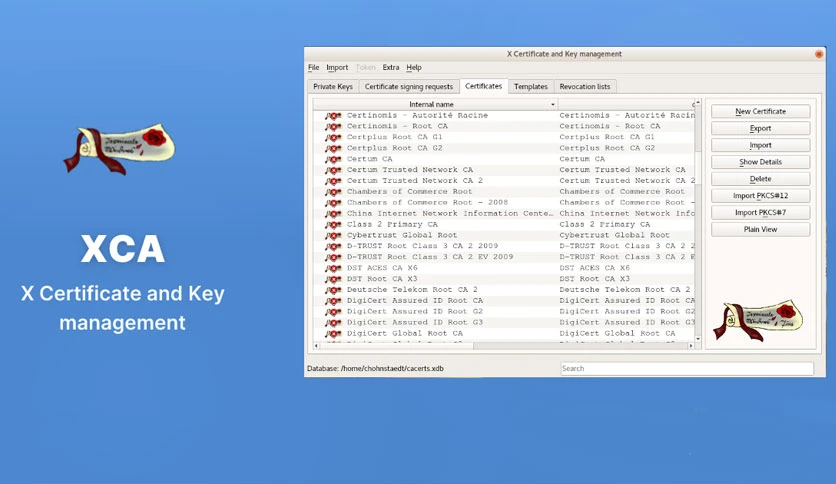The image size is (836, 484).
Task: Click certificate icon beside Certplus Root CA G2
Action: (x=333, y=148)
